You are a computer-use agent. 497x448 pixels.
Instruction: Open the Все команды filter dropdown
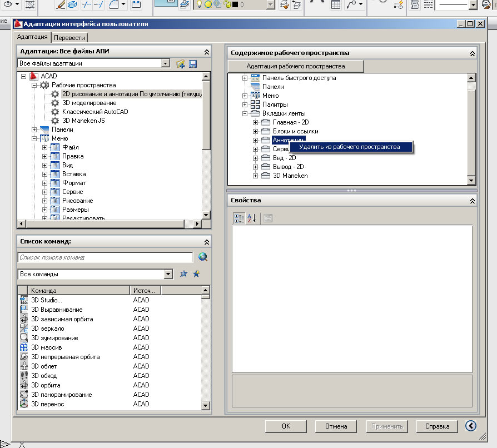coord(168,274)
